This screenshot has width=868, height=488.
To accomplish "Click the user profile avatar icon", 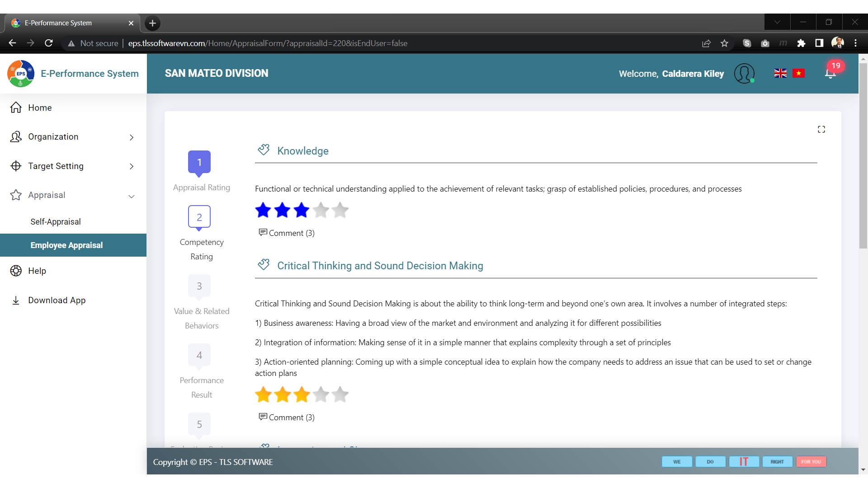I will 744,73.
